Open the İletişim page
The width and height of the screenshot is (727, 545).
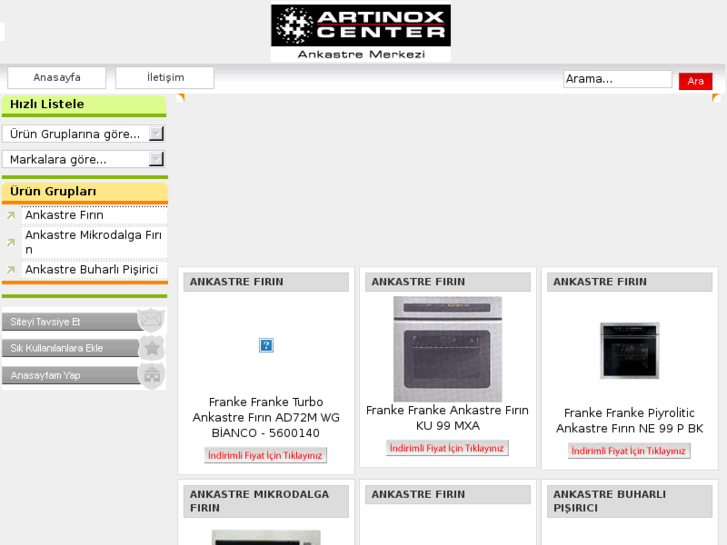click(165, 77)
